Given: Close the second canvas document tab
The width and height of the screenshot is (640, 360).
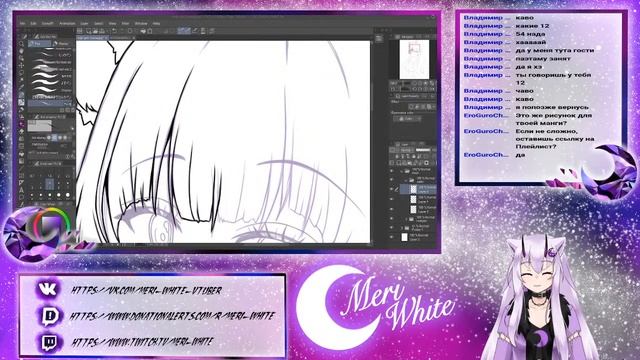Looking at the screenshot, I should click(134, 38).
